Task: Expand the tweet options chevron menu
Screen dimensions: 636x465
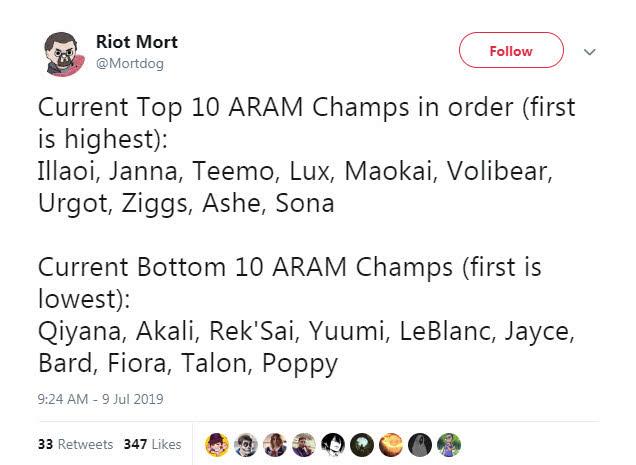Action: click(x=589, y=52)
